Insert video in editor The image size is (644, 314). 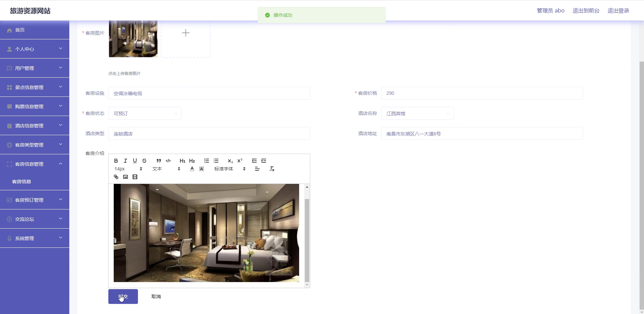tap(135, 177)
